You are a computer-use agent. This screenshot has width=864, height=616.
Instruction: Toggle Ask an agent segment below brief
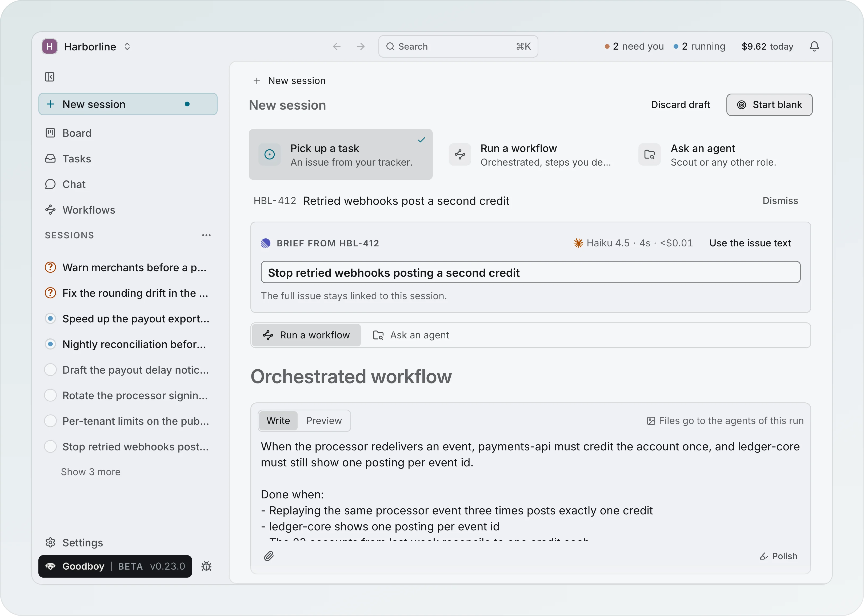[411, 335]
